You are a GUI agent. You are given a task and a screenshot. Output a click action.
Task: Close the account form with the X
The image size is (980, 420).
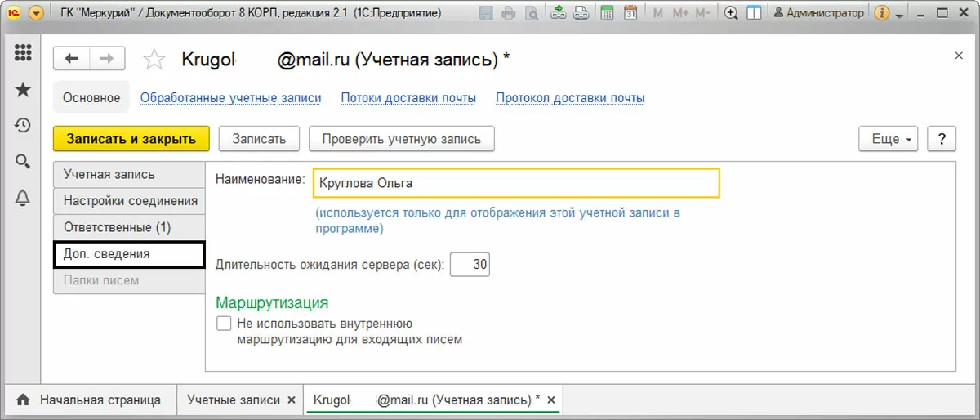(958, 55)
